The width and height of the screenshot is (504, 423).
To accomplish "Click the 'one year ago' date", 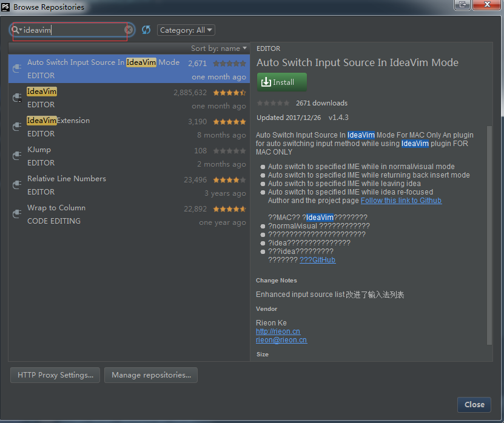I will click(223, 222).
